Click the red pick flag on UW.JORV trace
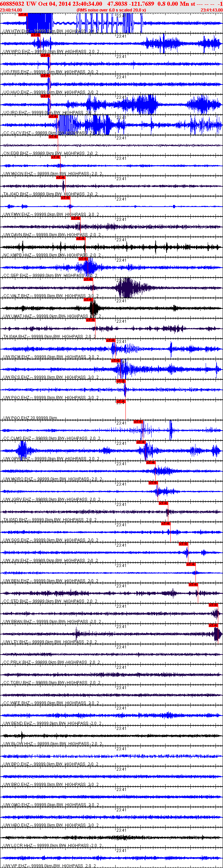The image size is (223, 868). (x=153, y=483)
